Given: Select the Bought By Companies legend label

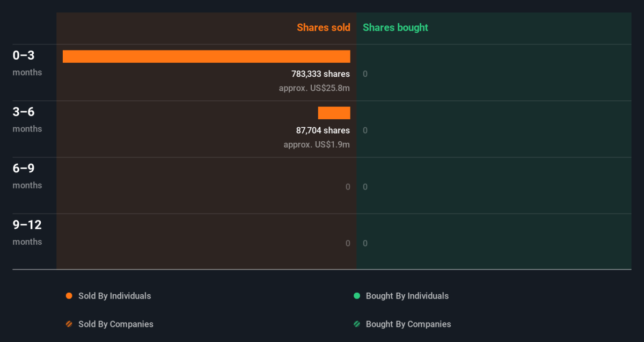Looking at the screenshot, I should pos(408,324).
